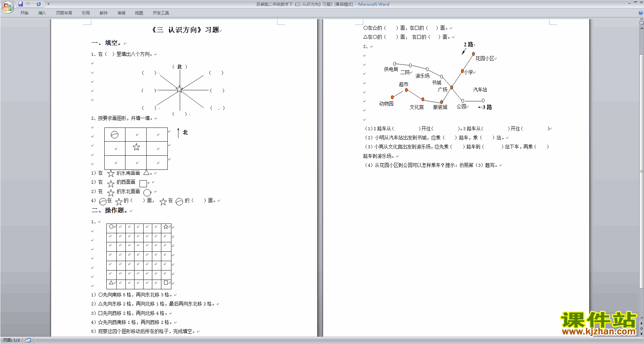Open the 视图 ribbon tab
This screenshot has height=344, width=644.
139,13
